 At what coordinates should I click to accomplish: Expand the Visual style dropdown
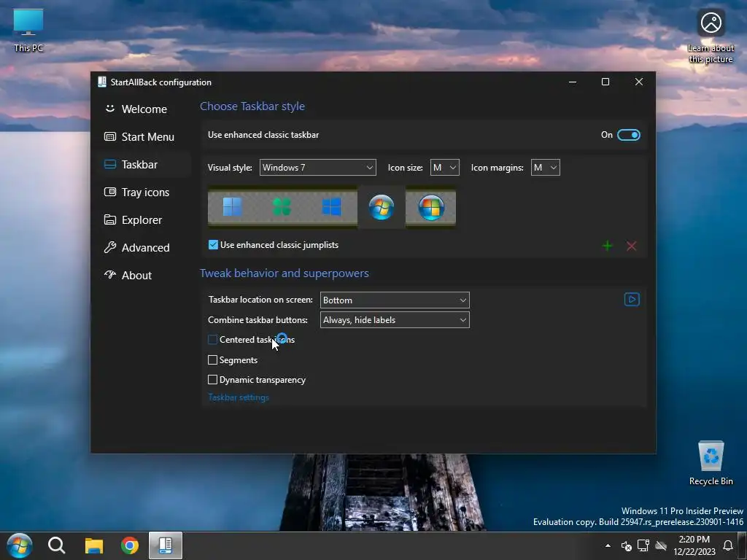(x=318, y=167)
